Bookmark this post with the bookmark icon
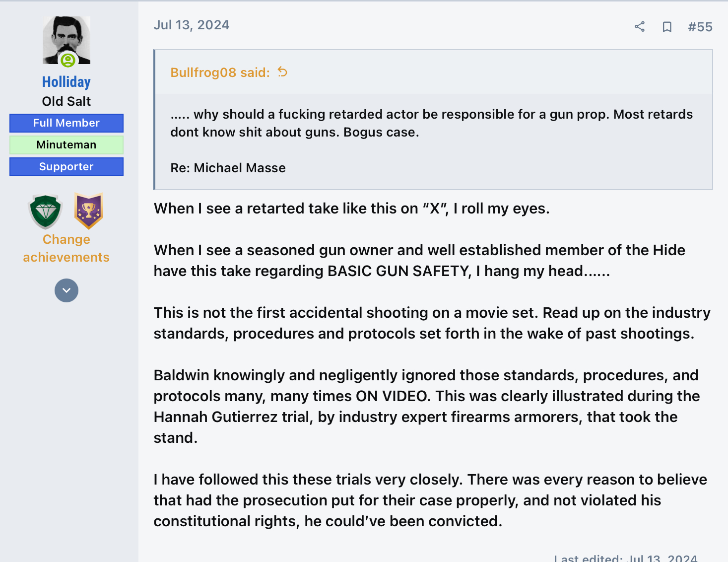 tap(667, 27)
